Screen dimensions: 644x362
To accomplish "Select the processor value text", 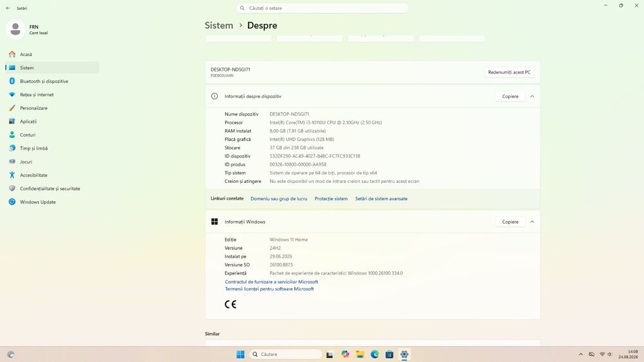I will [326, 122].
